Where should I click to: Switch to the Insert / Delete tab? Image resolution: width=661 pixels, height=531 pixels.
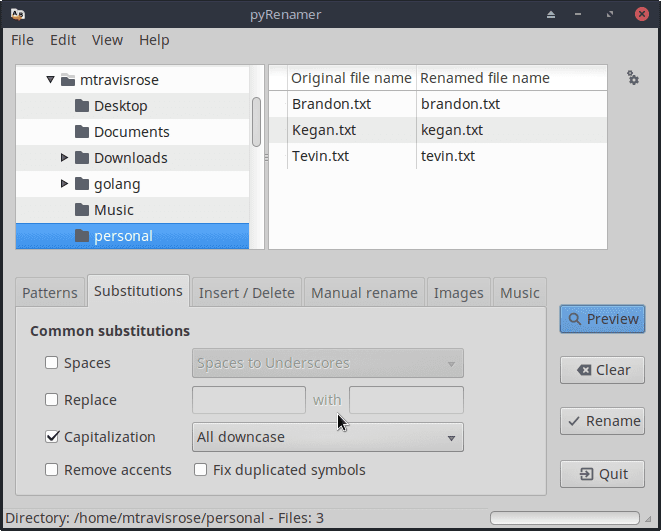(x=246, y=293)
